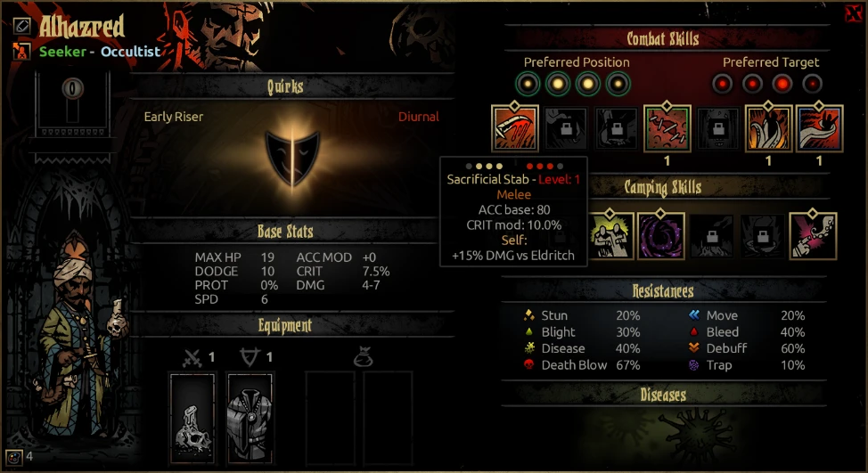Click the locked skill next to Sacrificial Stab

click(566, 128)
